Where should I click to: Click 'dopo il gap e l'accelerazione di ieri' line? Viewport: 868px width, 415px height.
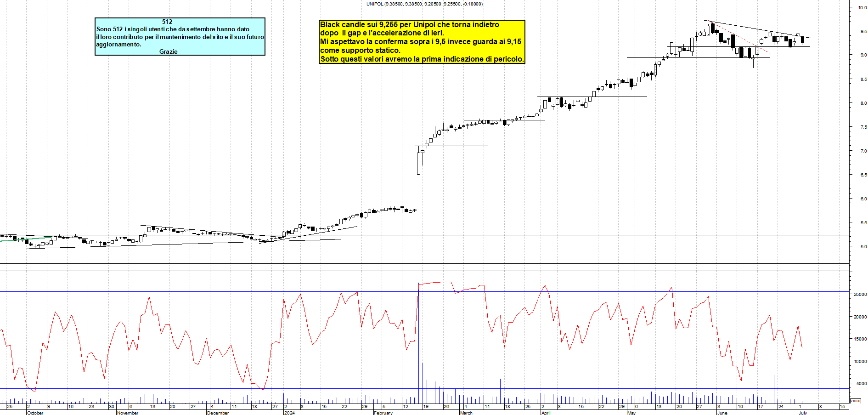click(x=382, y=33)
